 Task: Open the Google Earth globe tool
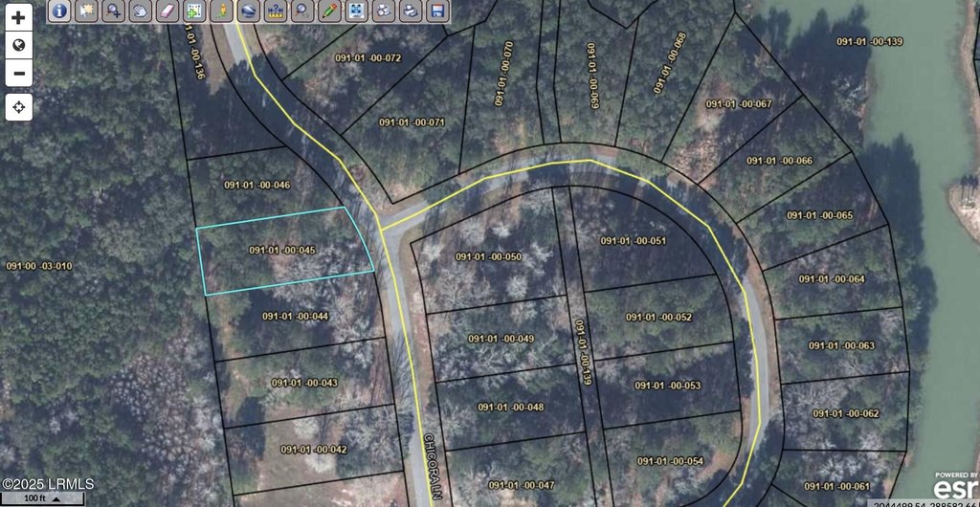[248, 11]
